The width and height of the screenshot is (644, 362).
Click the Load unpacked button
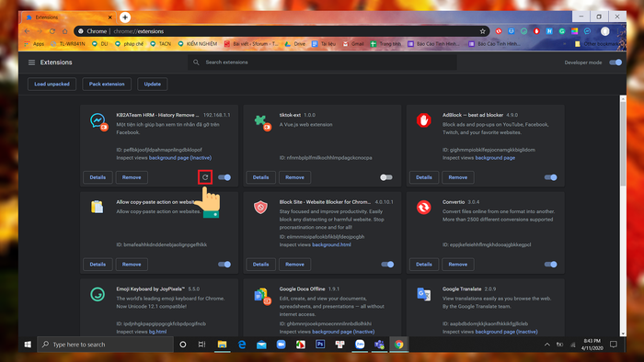click(x=52, y=84)
